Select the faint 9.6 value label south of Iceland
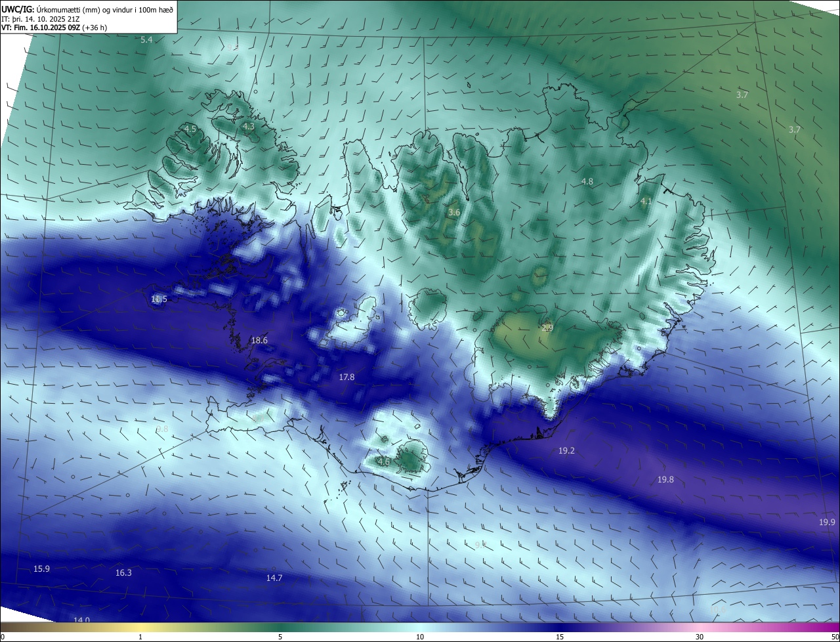 [480, 545]
